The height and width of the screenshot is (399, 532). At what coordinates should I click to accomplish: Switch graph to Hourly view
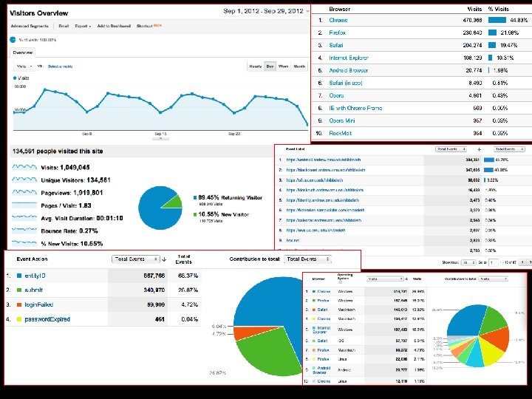point(256,66)
